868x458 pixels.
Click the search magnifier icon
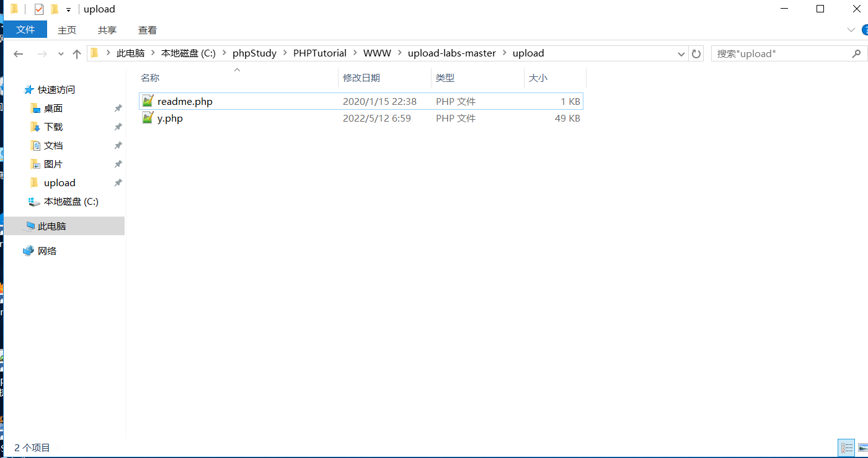pyautogui.click(x=856, y=53)
